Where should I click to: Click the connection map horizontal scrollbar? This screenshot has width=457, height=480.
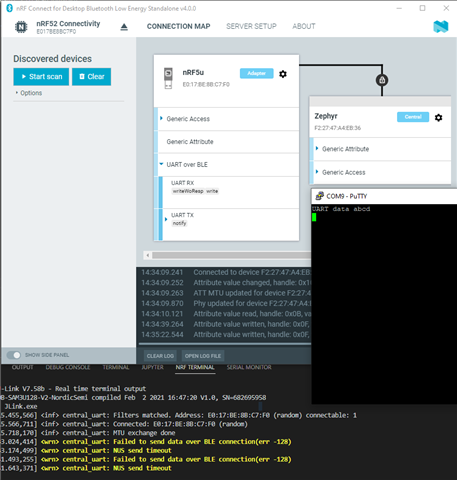[231, 256]
